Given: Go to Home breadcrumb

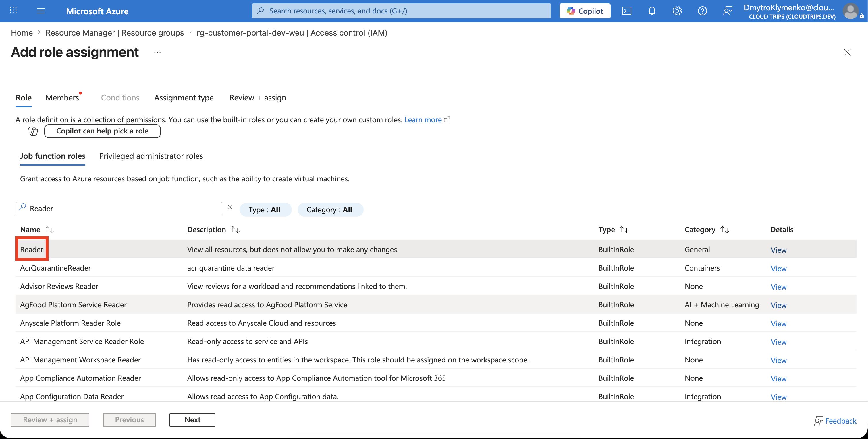Looking at the screenshot, I should 22,33.
